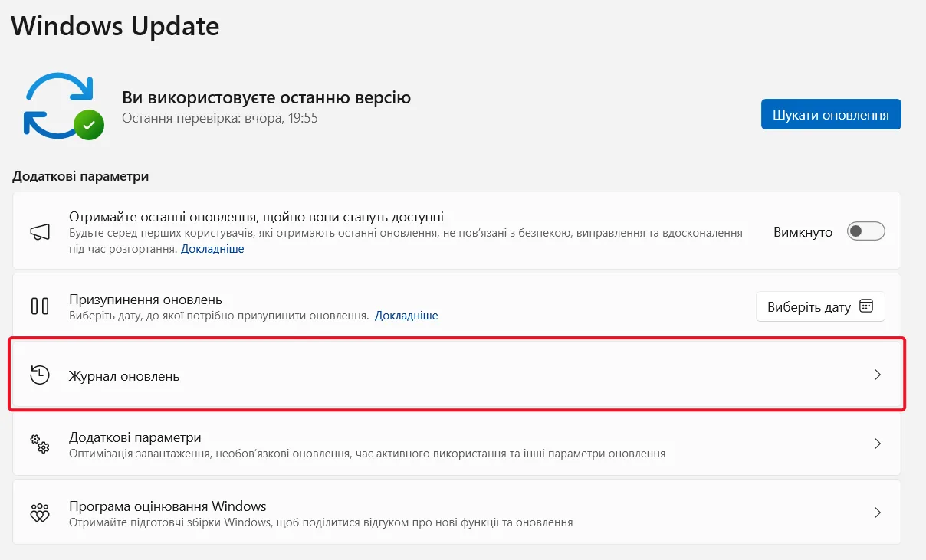Click the Оптимізація завантаження description text

click(x=367, y=454)
